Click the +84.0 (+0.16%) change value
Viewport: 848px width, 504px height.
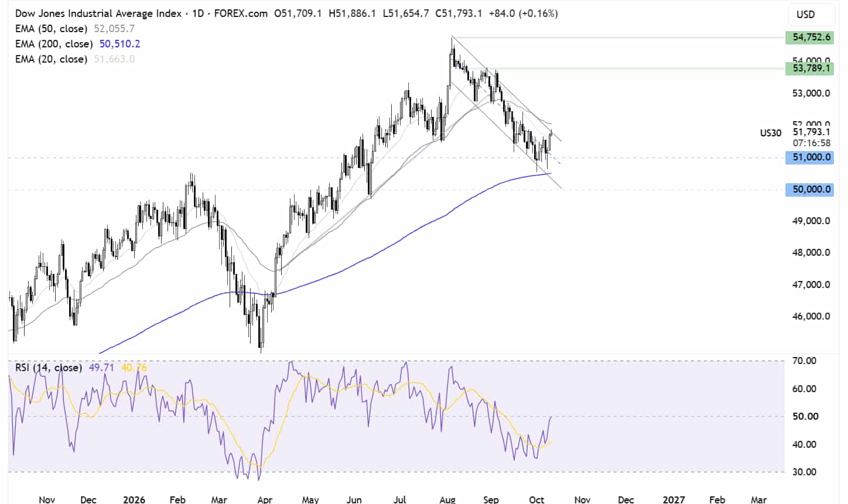(x=523, y=13)
